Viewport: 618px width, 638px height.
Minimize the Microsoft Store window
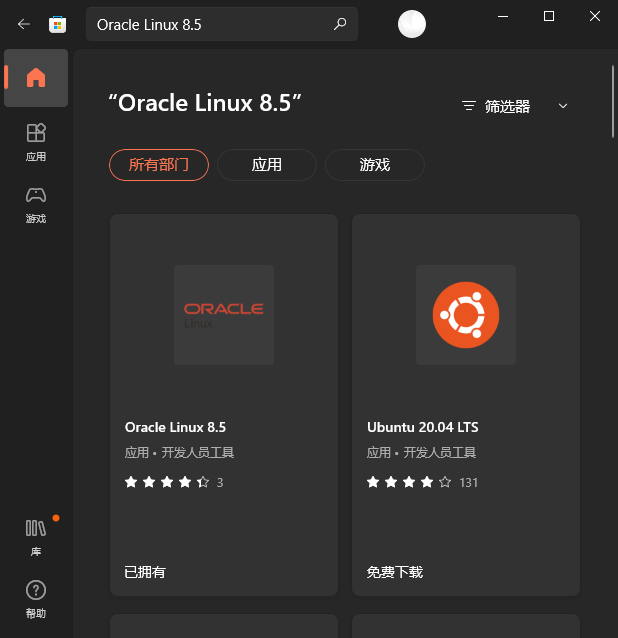click(503, 16)
